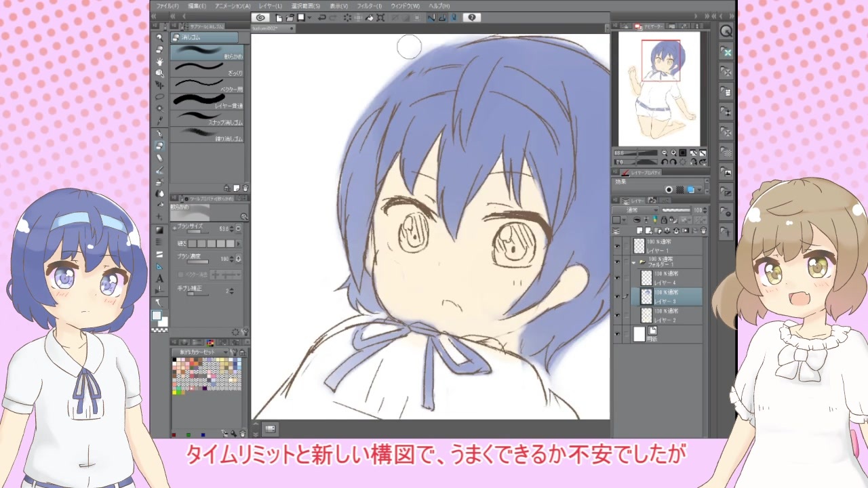868x488 pixels.
Task: Hide レイヤー 1 with its eye icon
Action: point(616,247)
